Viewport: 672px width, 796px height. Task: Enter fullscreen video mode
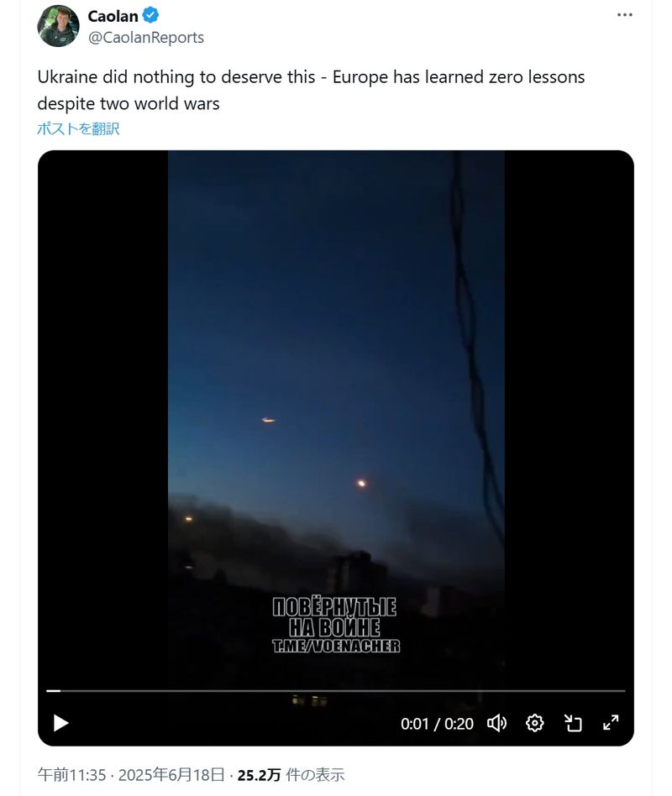click(x=611, y=722)
